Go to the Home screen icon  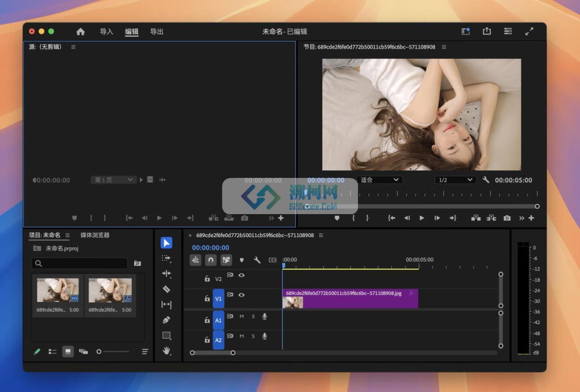click(x=81, y=32)
